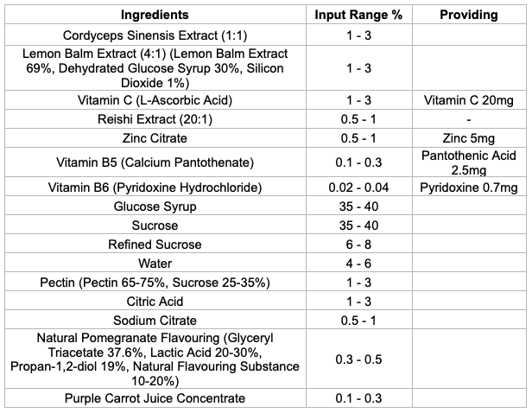Click the Providing column header

(x=469, y=16)
